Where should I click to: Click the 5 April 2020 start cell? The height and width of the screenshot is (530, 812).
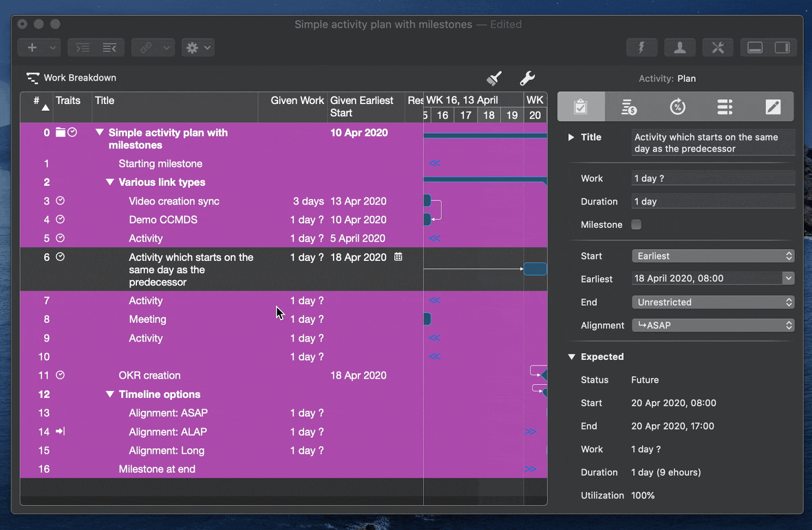[358, 239]
